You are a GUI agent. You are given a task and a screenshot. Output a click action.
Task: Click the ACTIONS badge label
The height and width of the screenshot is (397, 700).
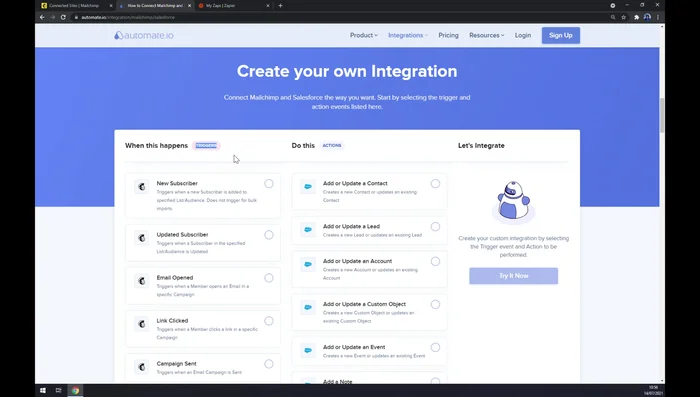tap(332, 146)
